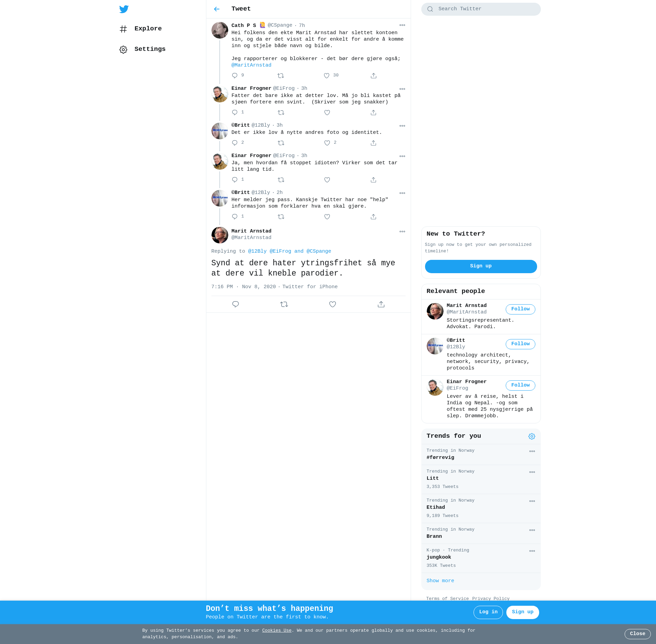Like Cath P S's tweet
This screenshot has width=656, height=644.
327,76
